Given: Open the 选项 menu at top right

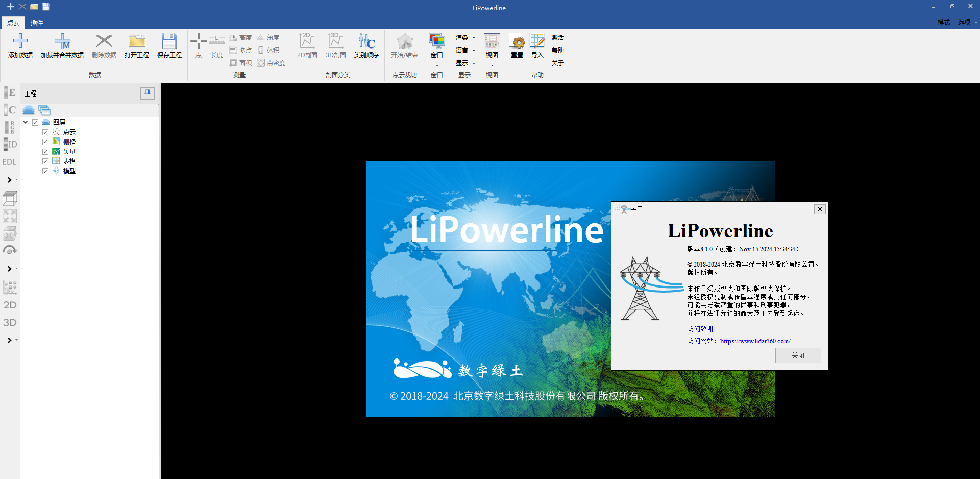Looking at the screenshot, I should tap(967, 22).
